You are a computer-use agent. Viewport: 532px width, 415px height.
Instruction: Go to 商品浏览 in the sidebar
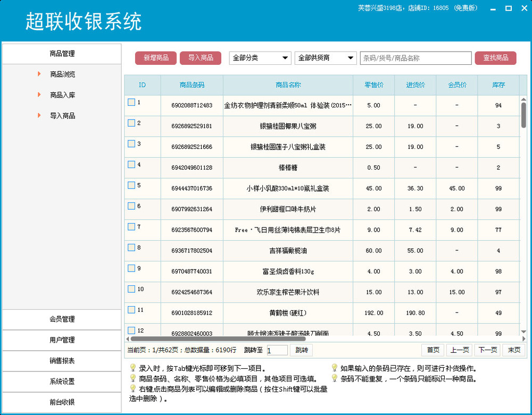click(x=62, y=74)
